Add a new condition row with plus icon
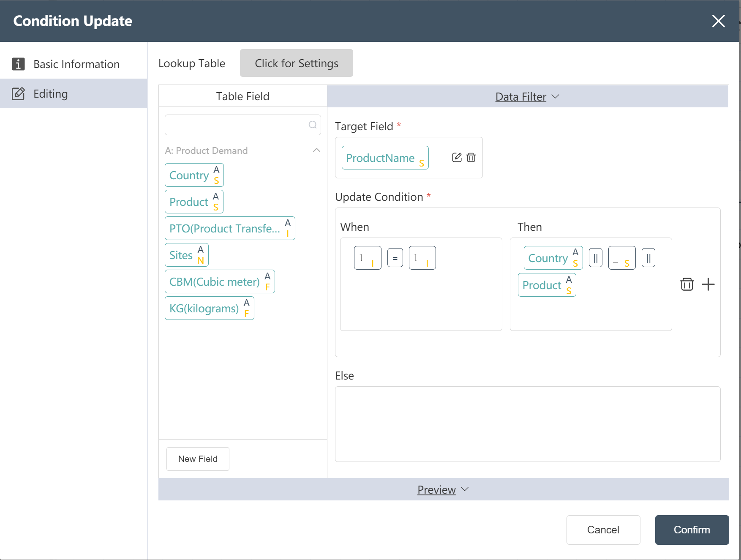This screenshot has height=560, width=741. tap(708, 284)
